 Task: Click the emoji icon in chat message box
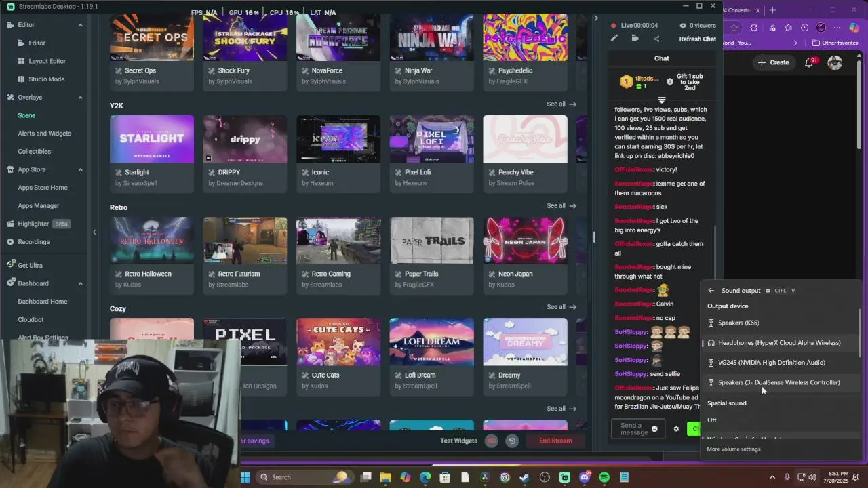pos(654,428)
